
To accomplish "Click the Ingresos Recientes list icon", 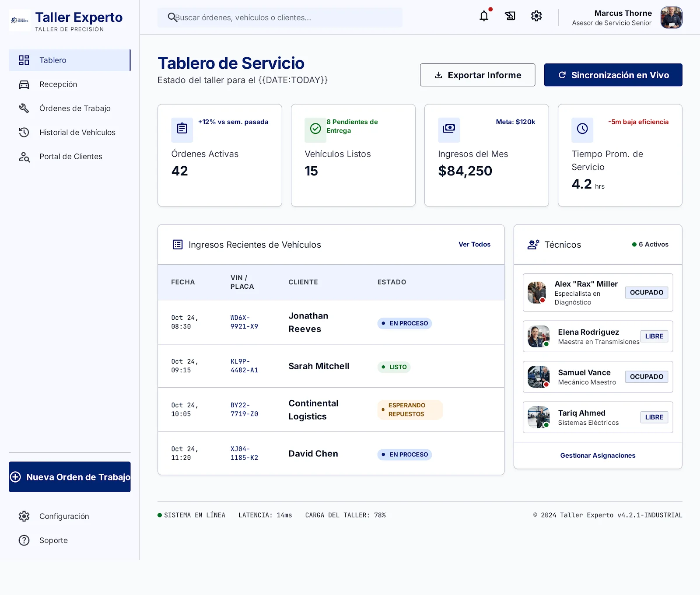I will click(x=178, y=245).
